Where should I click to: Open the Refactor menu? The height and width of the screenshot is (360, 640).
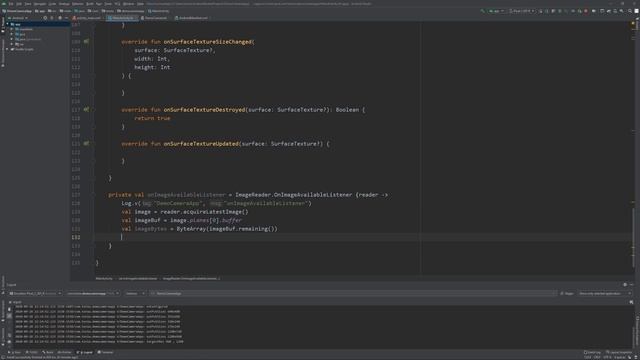77,4
